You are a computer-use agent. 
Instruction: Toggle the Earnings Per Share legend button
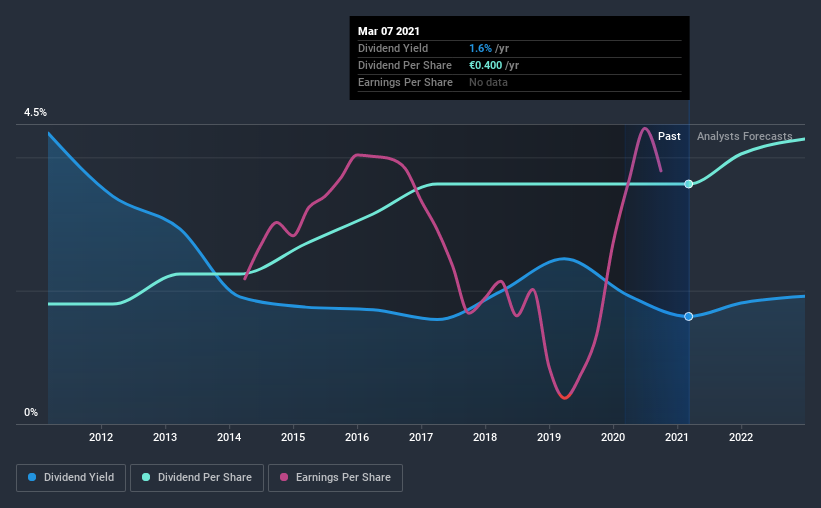335,478
